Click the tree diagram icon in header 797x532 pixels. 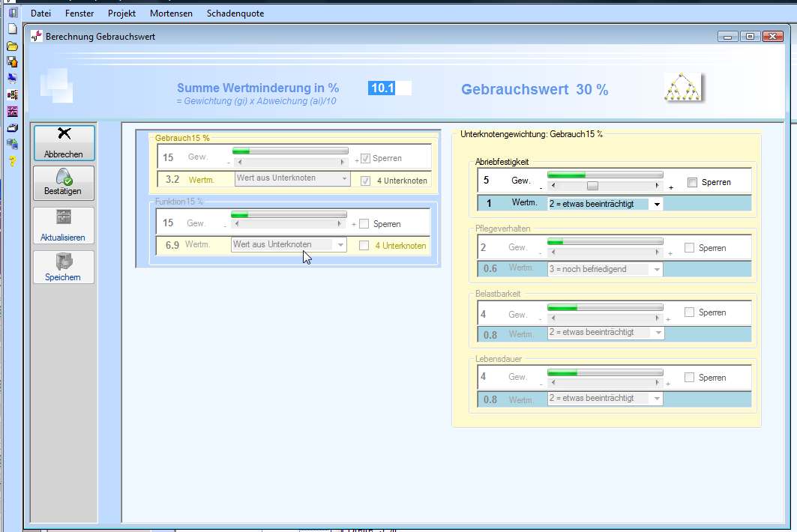[x=684, y=88]
